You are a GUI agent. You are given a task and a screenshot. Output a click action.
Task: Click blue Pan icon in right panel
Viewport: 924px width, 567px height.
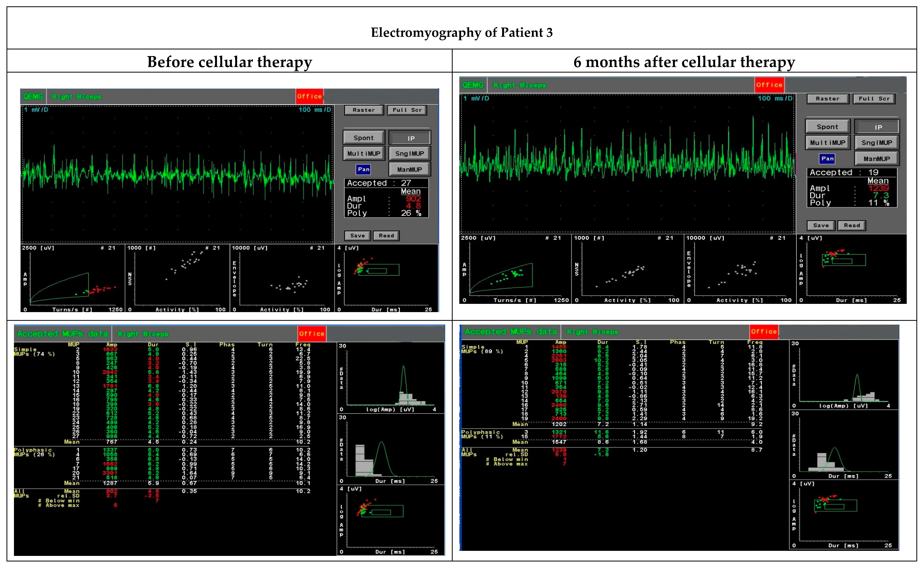(827, 158)
